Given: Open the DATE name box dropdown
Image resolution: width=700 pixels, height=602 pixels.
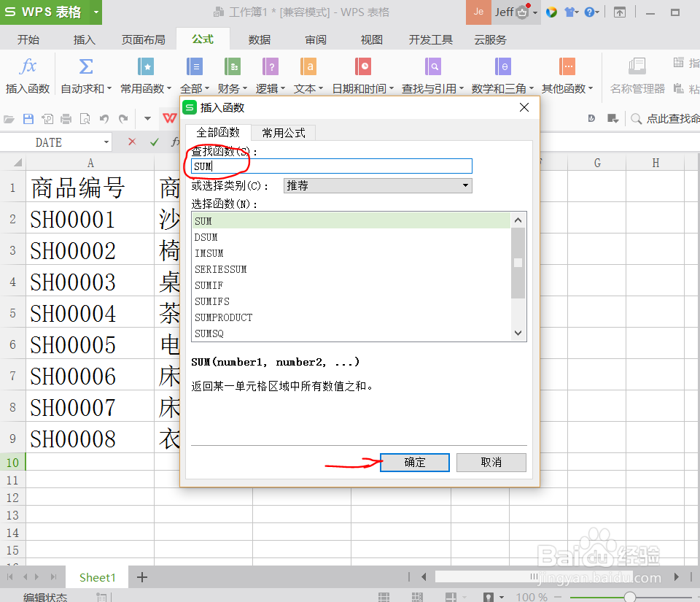Looking at the screenshot, I should (104, 142).
